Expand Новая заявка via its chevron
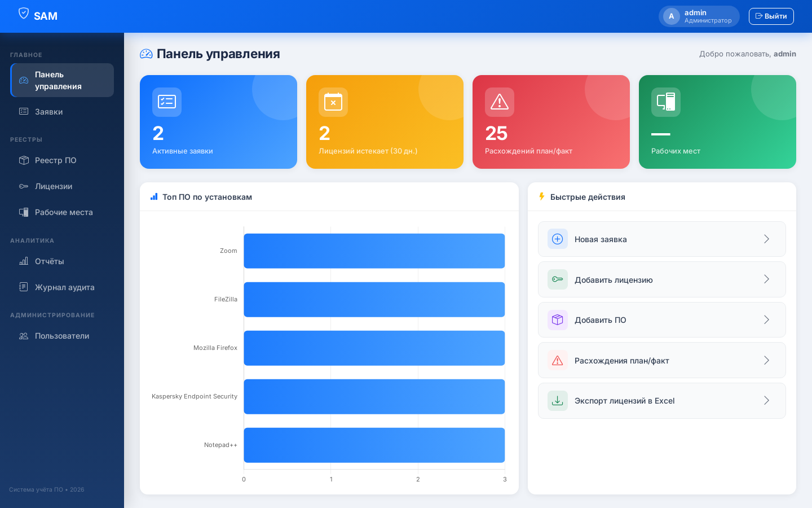The height and width of the screenshot is (508, 812). click(766, 239)
